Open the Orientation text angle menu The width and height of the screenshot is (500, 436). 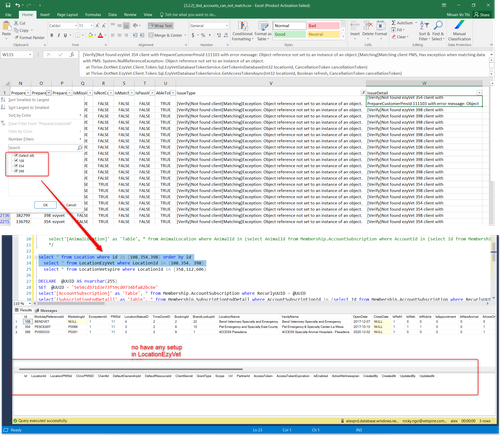click(136, 25)
